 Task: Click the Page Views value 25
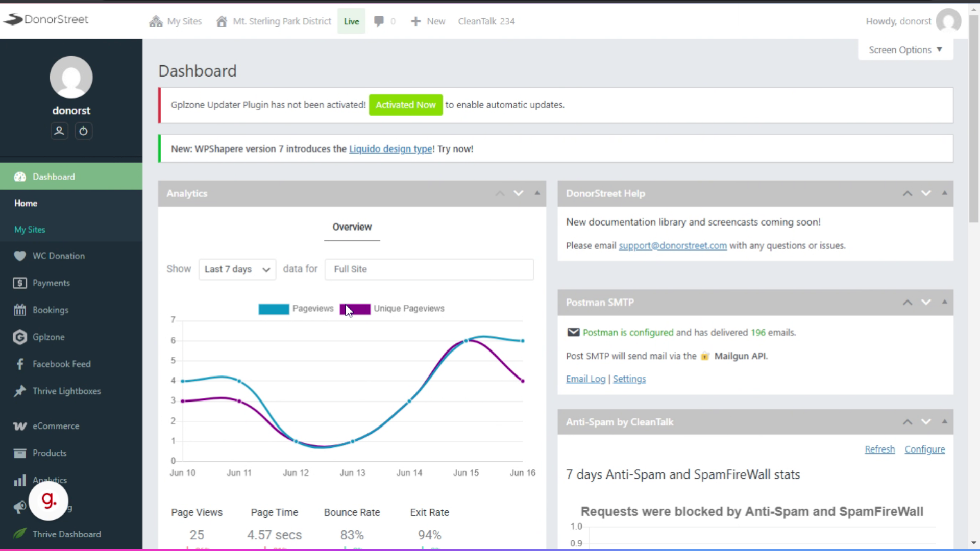(197, 535)
